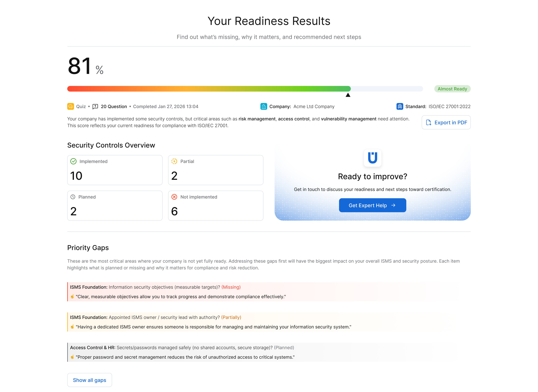Click the Standard certification badge icon

pos(400,107)
